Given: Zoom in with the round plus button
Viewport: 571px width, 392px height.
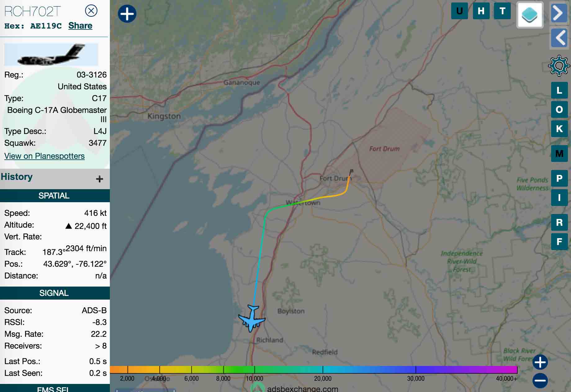Looking at the screenshot, I should [x=540, y=362].
